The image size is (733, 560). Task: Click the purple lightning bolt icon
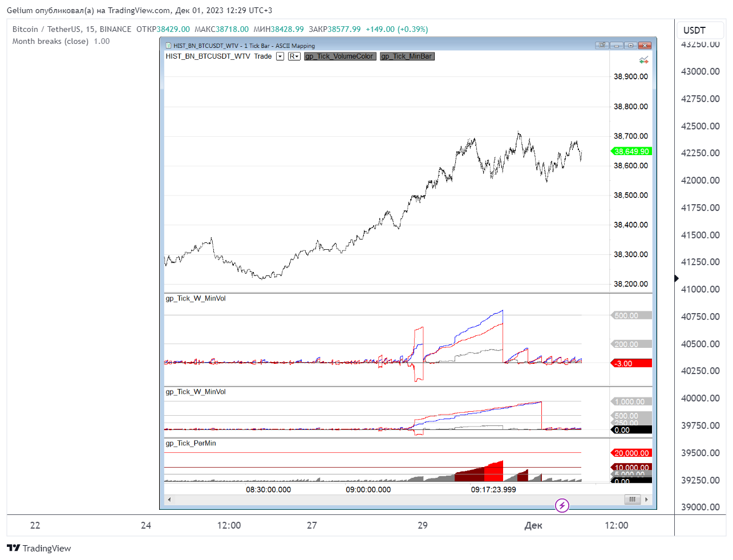tap(562, 505)
